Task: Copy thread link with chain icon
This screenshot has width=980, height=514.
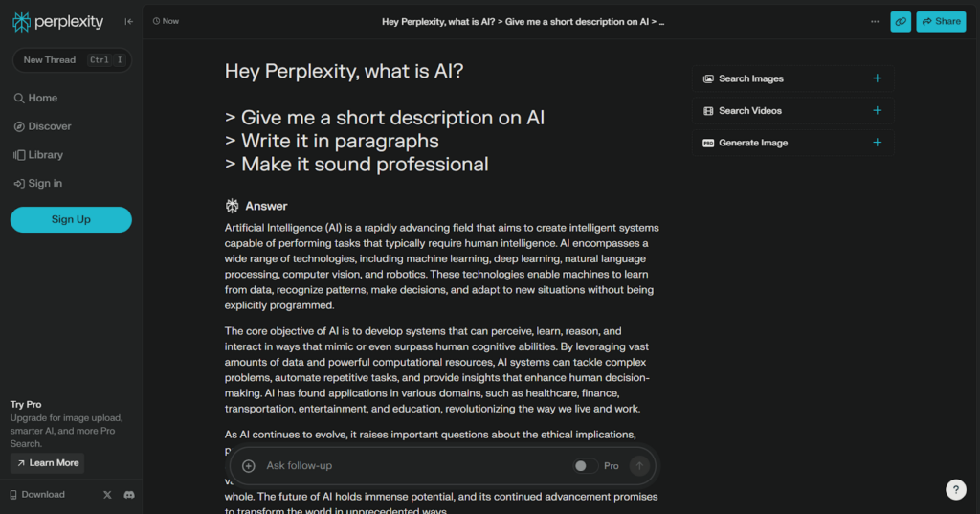Action: 901,22
